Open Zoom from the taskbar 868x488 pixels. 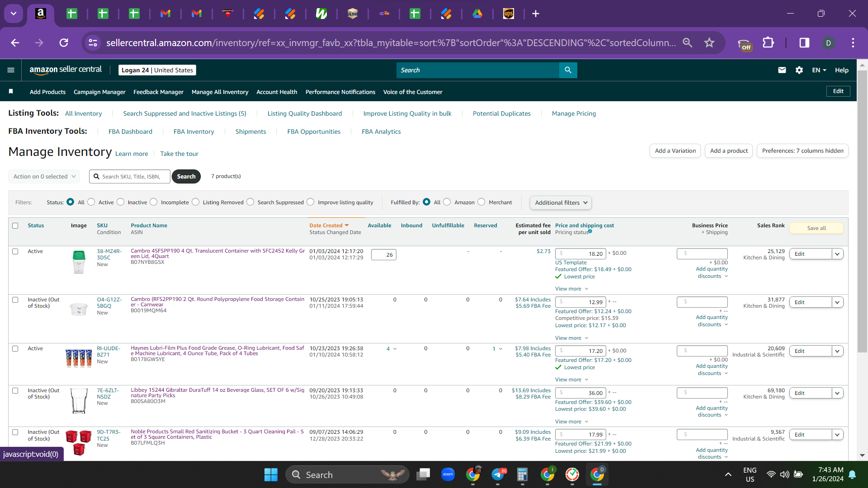448,474
